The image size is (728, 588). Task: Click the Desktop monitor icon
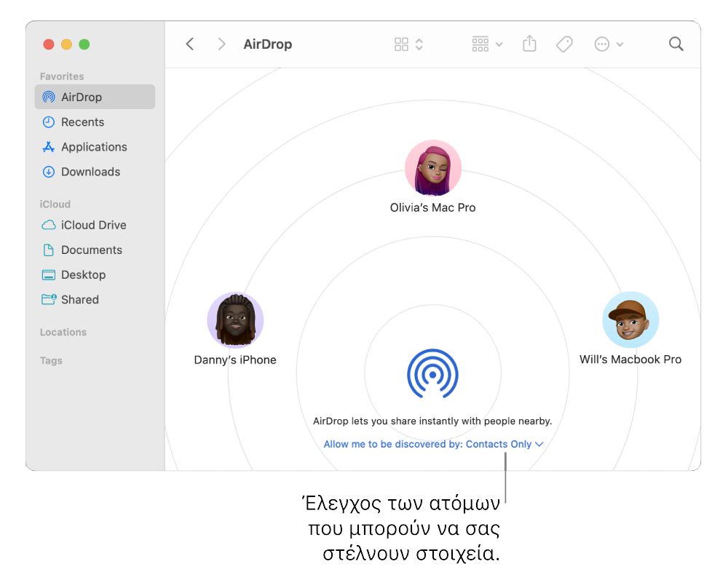(49, 275)
